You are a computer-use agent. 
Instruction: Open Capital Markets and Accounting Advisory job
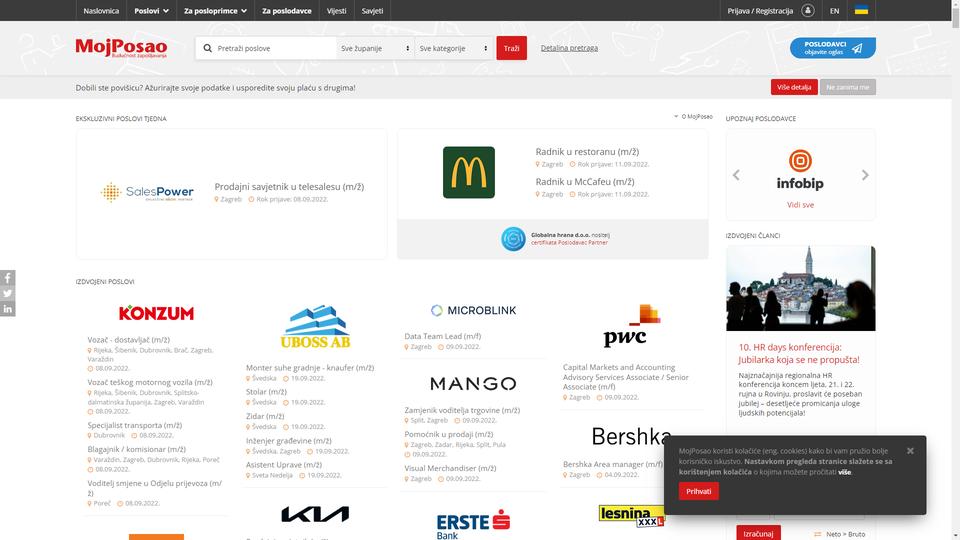tap(626, 377)
